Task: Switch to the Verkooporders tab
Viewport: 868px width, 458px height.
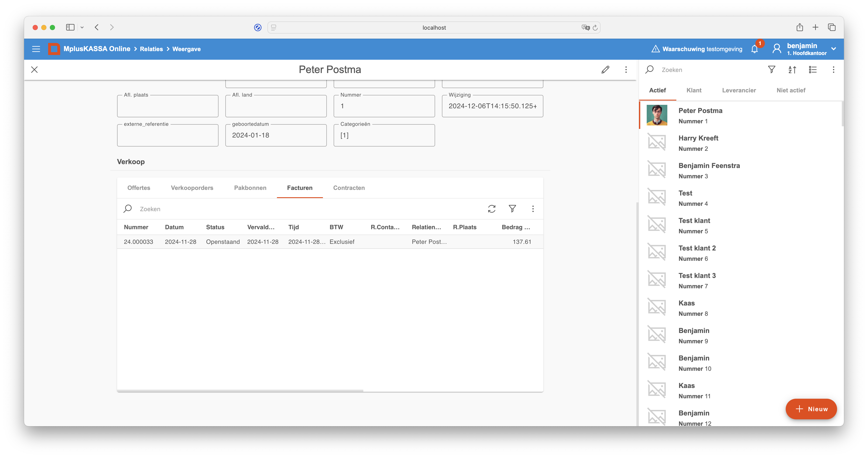Action: coord(192,188)
